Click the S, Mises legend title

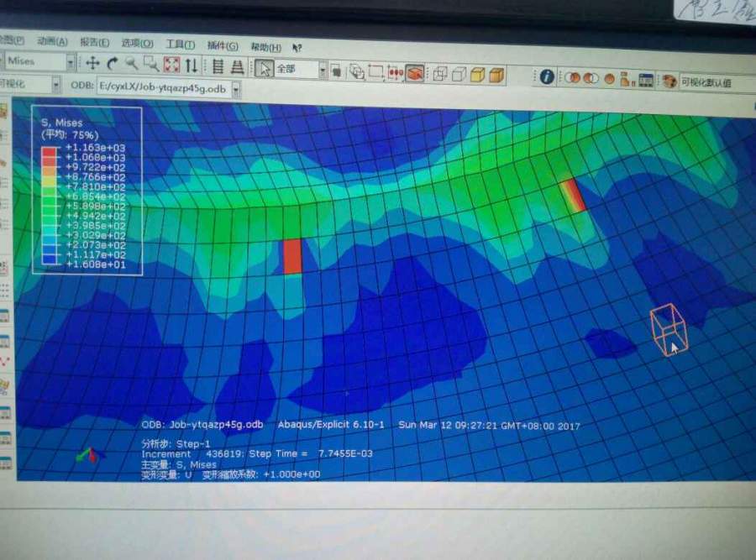coord(61,123)
